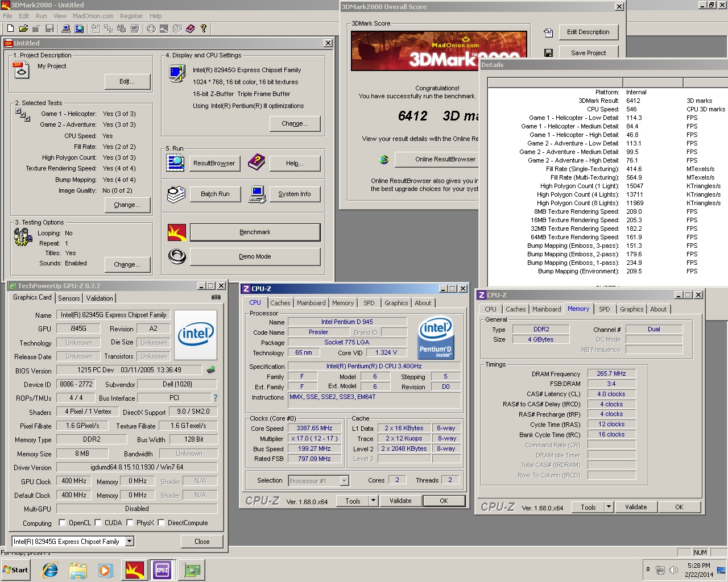This screenshot has height=582, width=728.
Task: Open the Run menu in 3DMark2000
Action: (42, 16)
